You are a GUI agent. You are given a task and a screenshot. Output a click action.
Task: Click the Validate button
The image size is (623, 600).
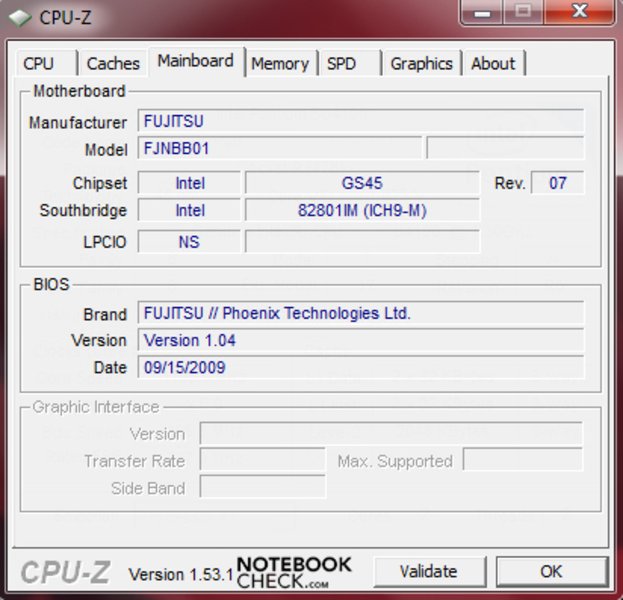click(x=429, y=571)
